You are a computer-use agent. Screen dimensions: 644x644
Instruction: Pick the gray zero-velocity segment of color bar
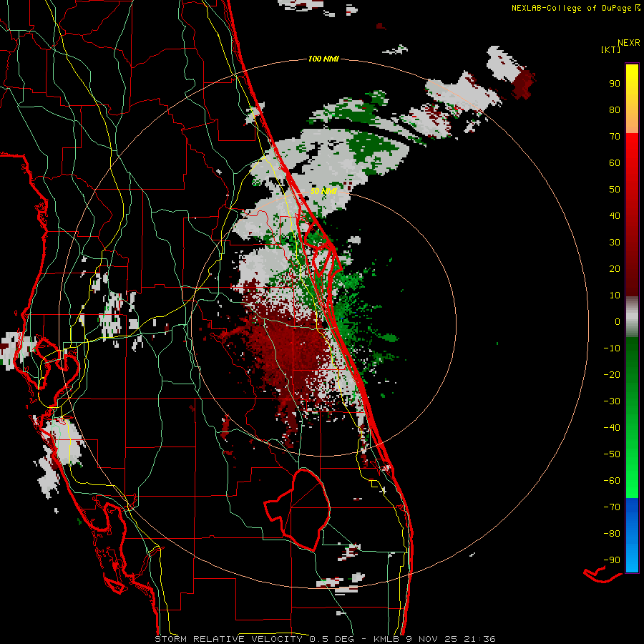(x=632, y=317)
